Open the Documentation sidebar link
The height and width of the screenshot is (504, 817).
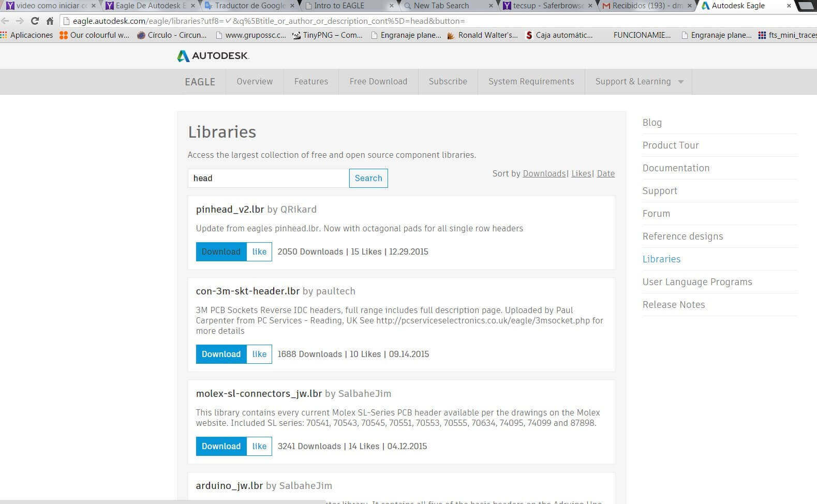tap(676, 168)
